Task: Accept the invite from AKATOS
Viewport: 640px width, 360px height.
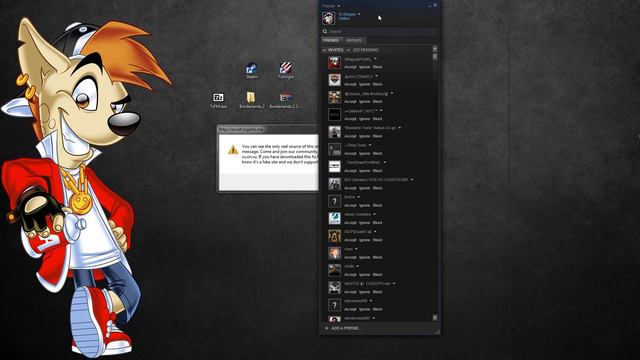Action: (350, 292)
